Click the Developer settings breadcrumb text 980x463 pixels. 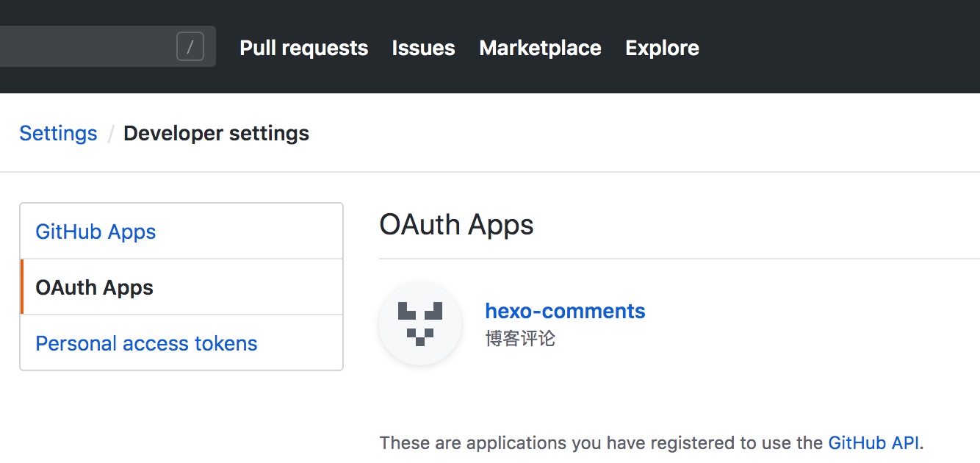216,133
